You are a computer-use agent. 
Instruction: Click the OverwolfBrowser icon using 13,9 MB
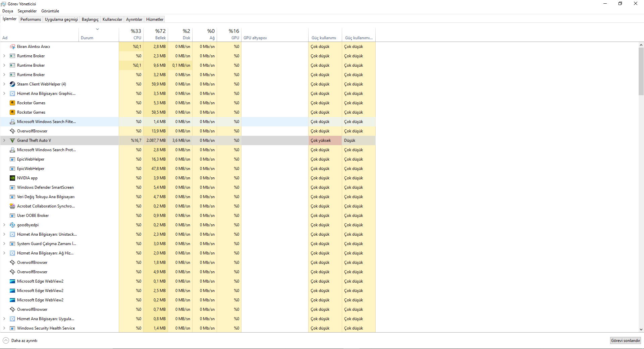pyautogui.click(x=12, y=131)
